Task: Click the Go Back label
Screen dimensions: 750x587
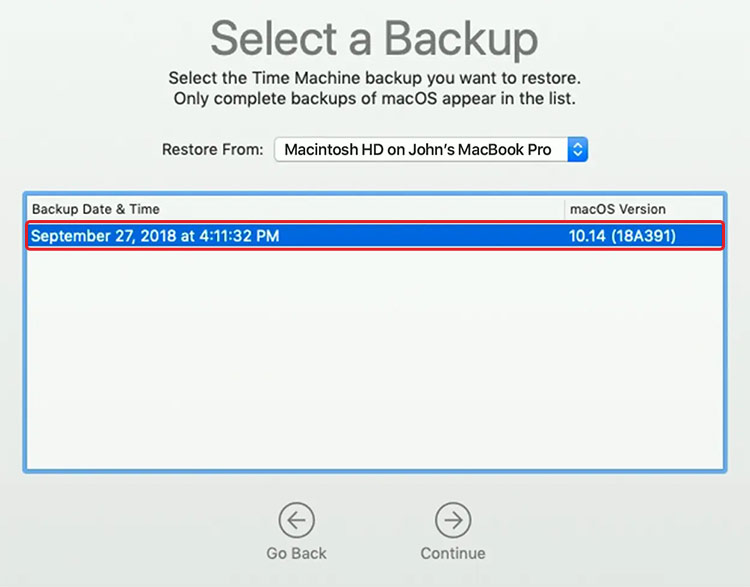Action: 297,553
